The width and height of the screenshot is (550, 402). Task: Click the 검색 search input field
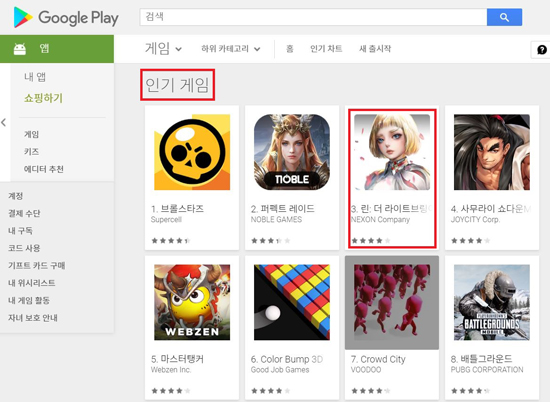coord(313,17)
